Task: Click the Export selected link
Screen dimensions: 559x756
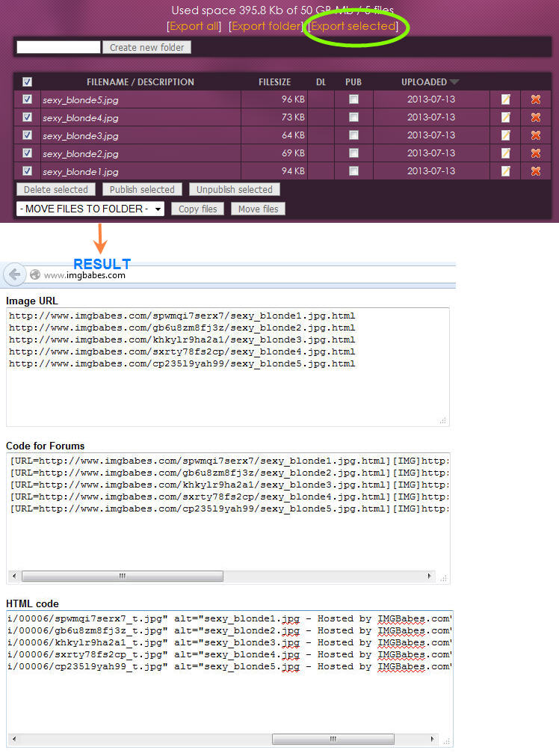Action: (x=353, y=26)
